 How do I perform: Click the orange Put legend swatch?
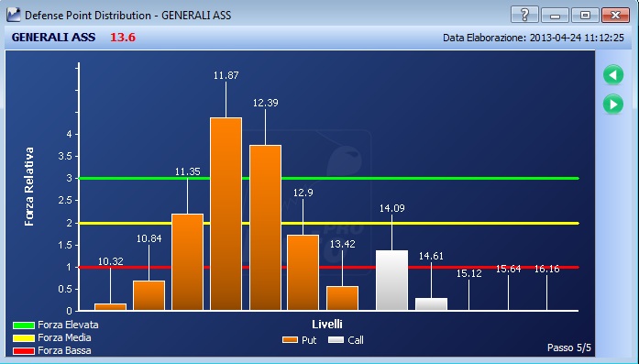[290, 340]
